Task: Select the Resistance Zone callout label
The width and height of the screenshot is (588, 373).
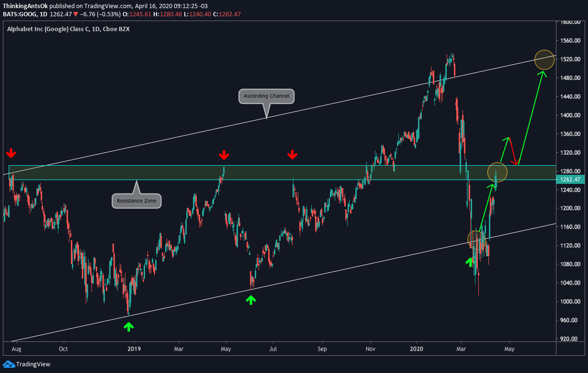Action: click(136, 201)
